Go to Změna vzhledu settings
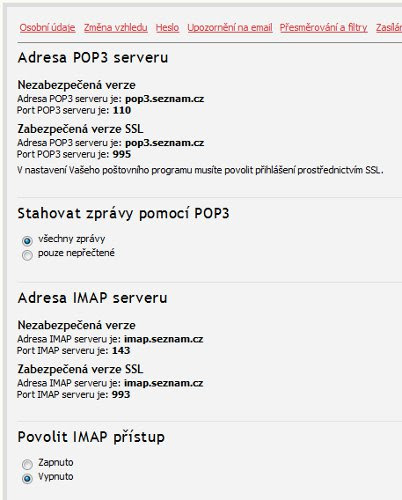Image resolution: width=402 pixels, height=500 pixels. coord(116,28)
